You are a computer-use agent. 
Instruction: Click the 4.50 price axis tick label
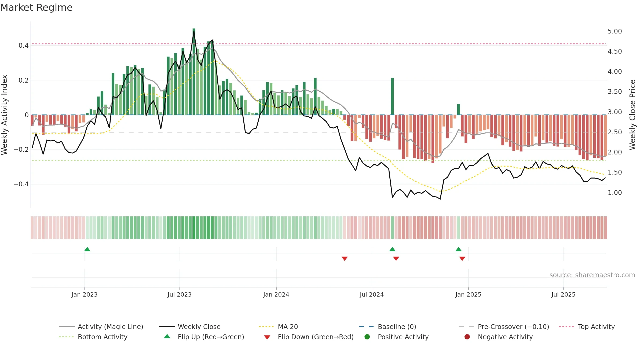[x=615, y=51]
